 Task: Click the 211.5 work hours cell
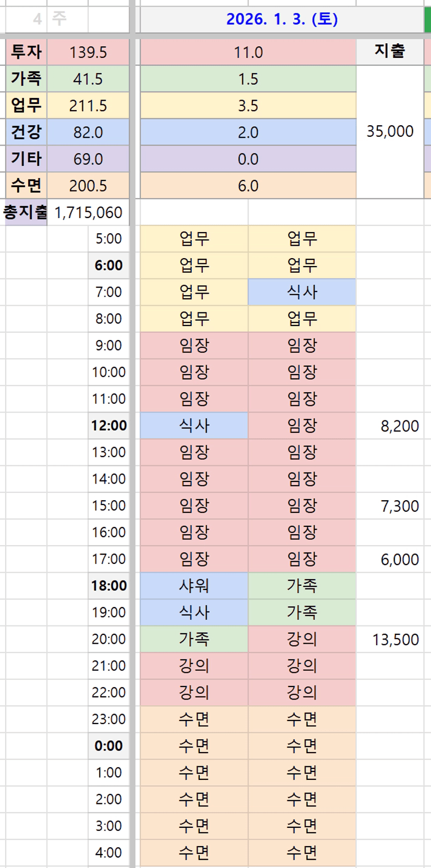tap(88, 106)
